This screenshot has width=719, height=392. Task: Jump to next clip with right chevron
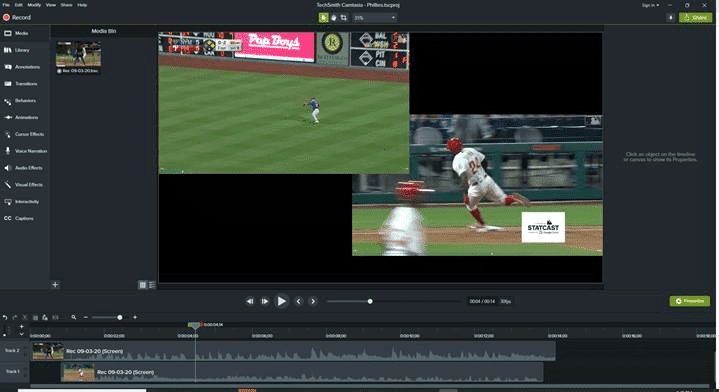[313, 301]
